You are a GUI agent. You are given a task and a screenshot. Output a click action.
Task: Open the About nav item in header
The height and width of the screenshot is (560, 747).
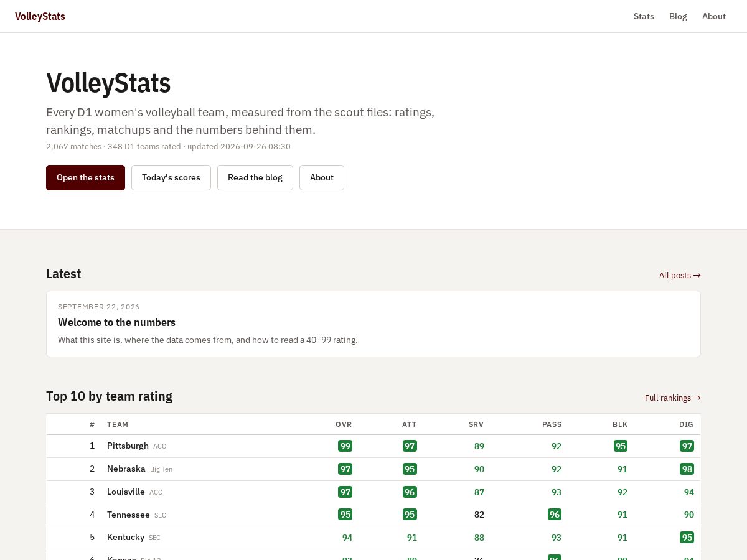click(714, 16)
